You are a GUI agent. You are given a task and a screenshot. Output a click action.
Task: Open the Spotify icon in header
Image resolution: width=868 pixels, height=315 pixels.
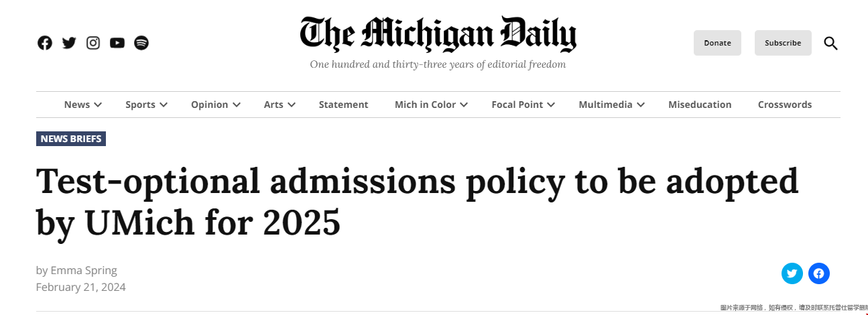pos(141,43)
